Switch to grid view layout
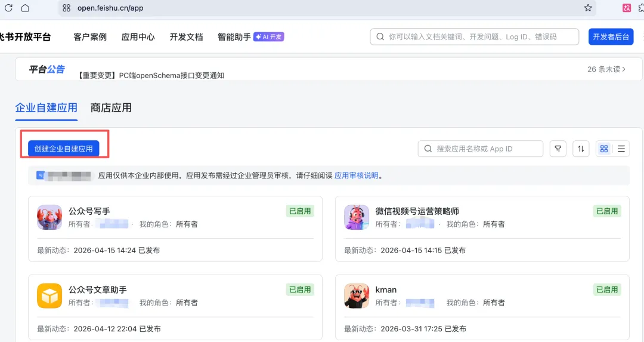Viewport: 644px width, 342px height. (x=603, y=149)
